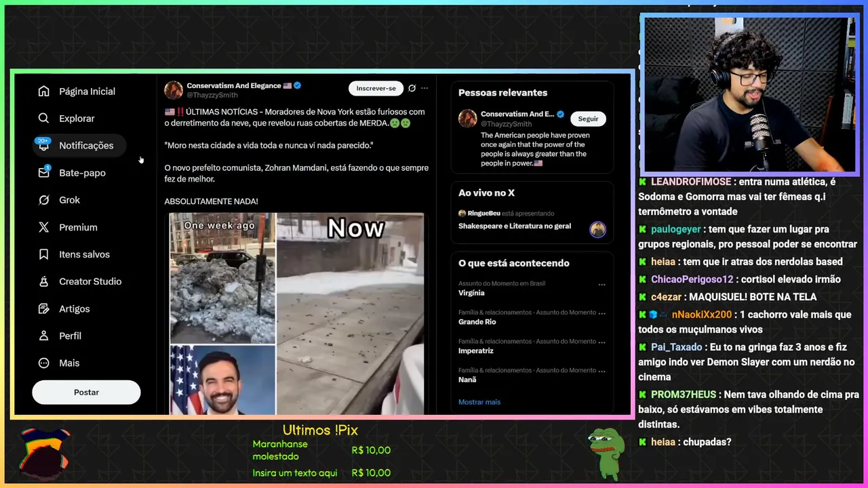Open the Grande Rio trending topic
The width and height of the screenshot is (868, 488).
pyautogui.click(x=477, y=322)
